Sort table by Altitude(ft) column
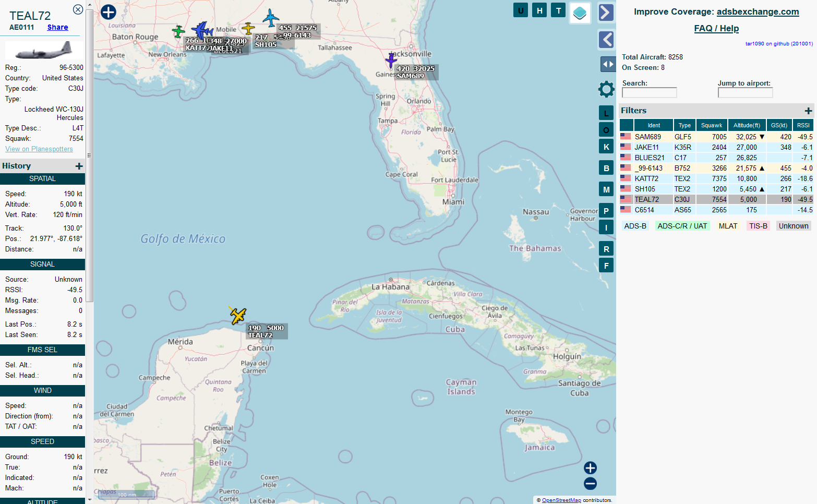817x504 pixels. (x=747, y=125)
